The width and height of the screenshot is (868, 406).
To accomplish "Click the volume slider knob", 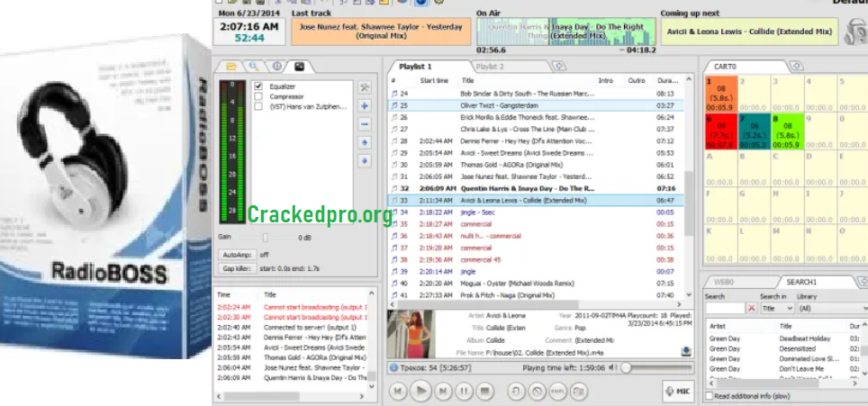I will [x=626, y=367].
